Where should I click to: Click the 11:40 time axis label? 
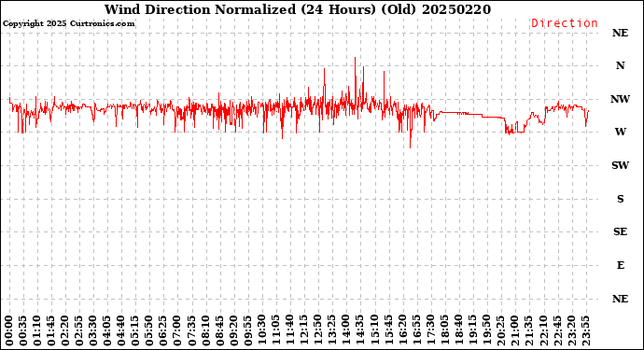click(x=289, y=331)
